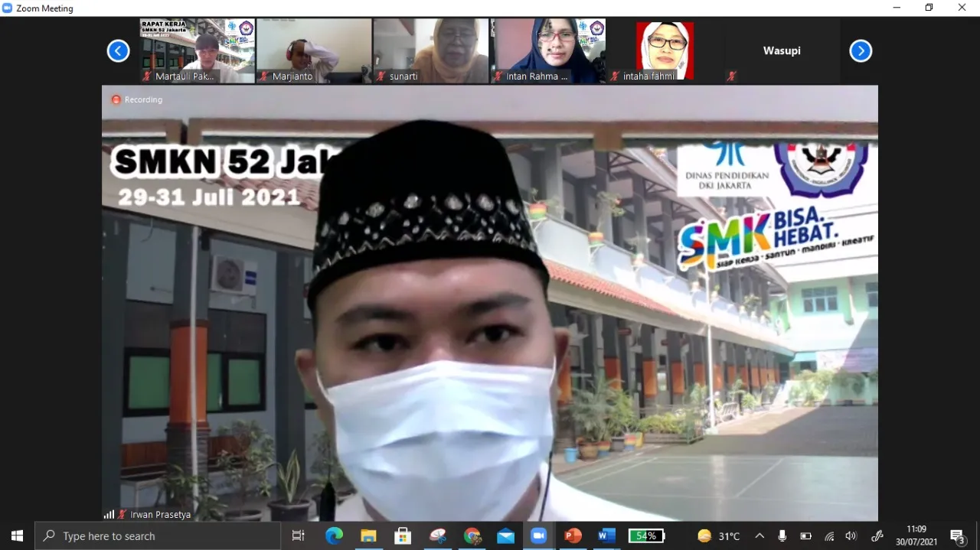Click the Windows Start button

point(17,536)
